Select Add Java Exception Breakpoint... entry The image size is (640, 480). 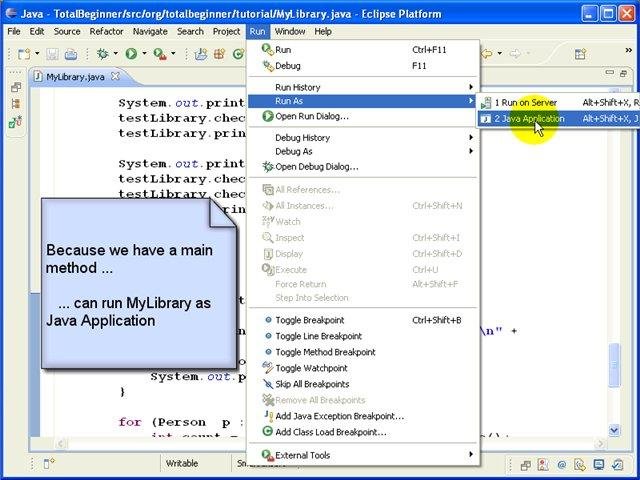tap(363, 416)
